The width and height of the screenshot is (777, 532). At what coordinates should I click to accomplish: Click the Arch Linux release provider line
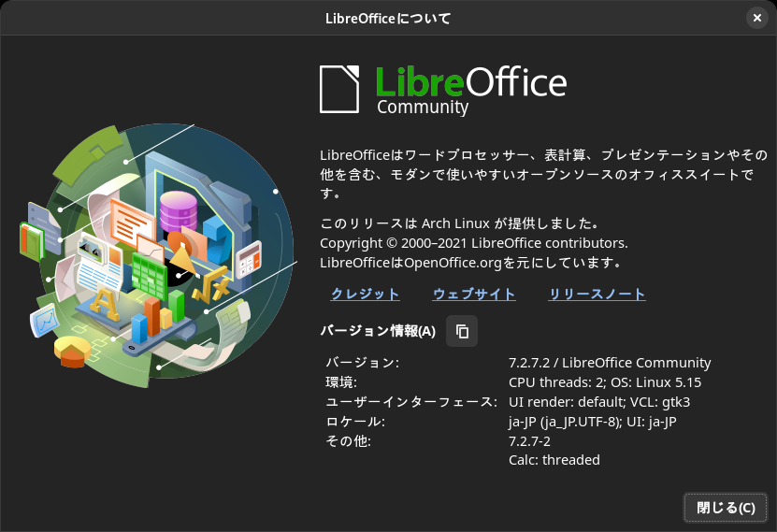[459, 223]
